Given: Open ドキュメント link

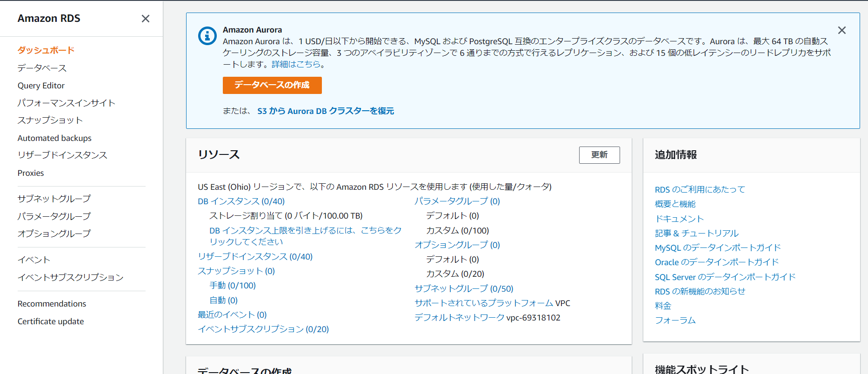Looking at the screenshot, I should pyautogui.click(x=679, y=219).
